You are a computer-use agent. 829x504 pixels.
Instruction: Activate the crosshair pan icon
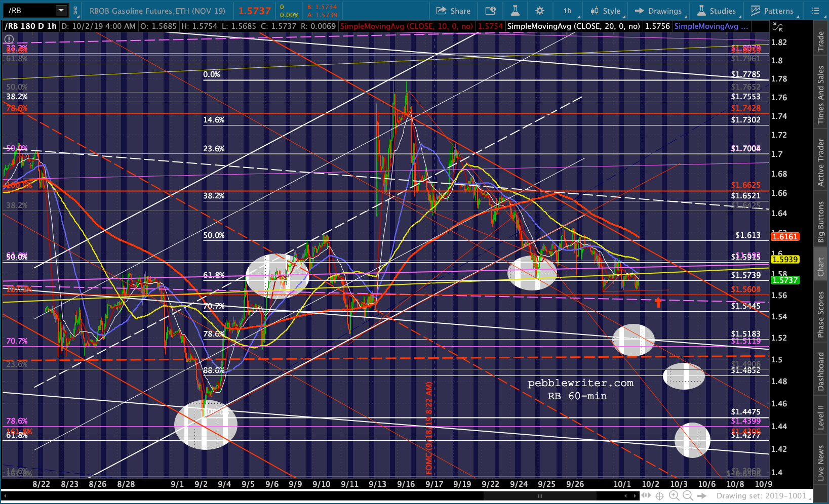coord(660,496)
